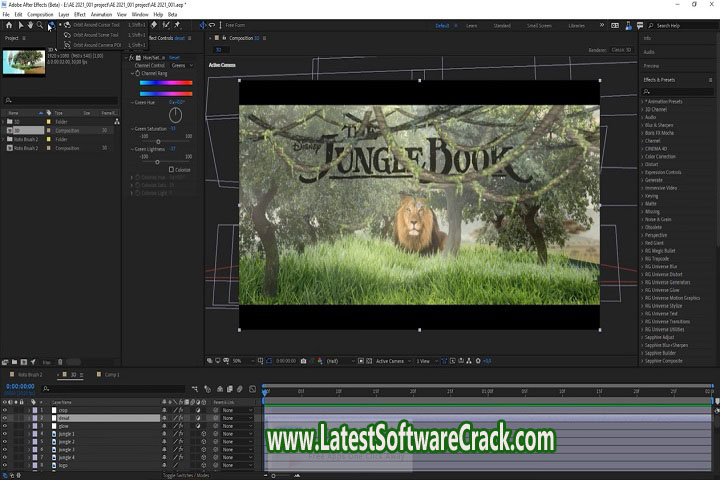Viewport: 720px width, 480px height.
Task: Adjust the Green Lightness slider
Action: pyautogui.click(x=157, y=162)
